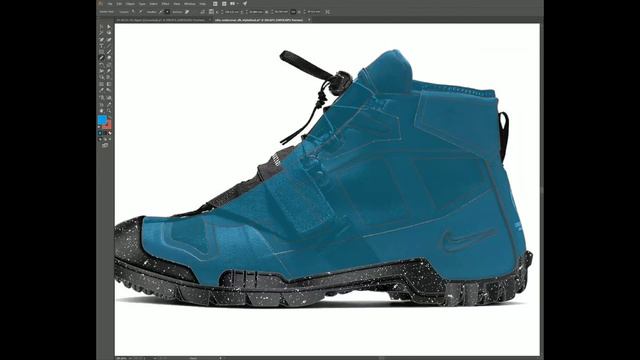640x360 pixels.
Task: Open the Type menu
Action: (142, 4)
